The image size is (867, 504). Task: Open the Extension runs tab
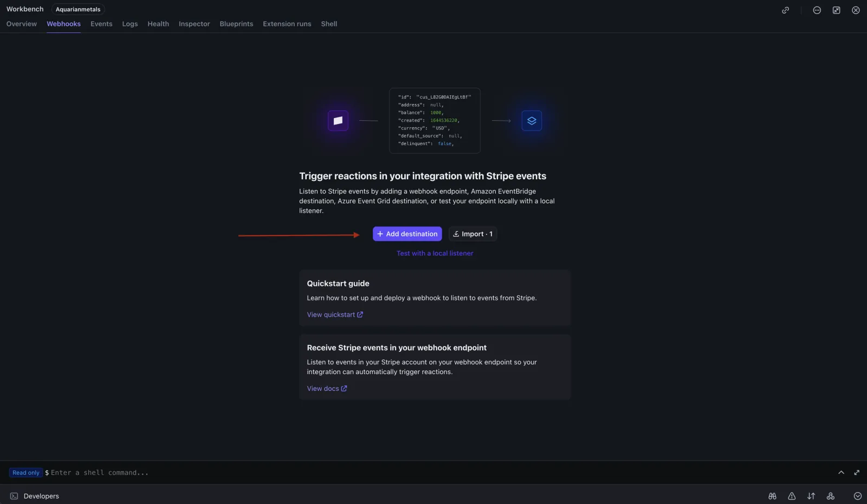[x=287, y=24]
